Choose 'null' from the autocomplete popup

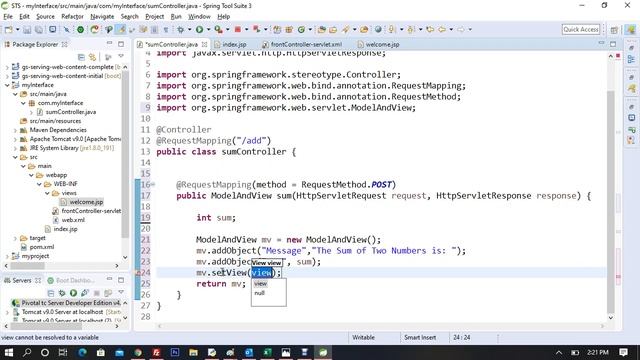point(260,293)
